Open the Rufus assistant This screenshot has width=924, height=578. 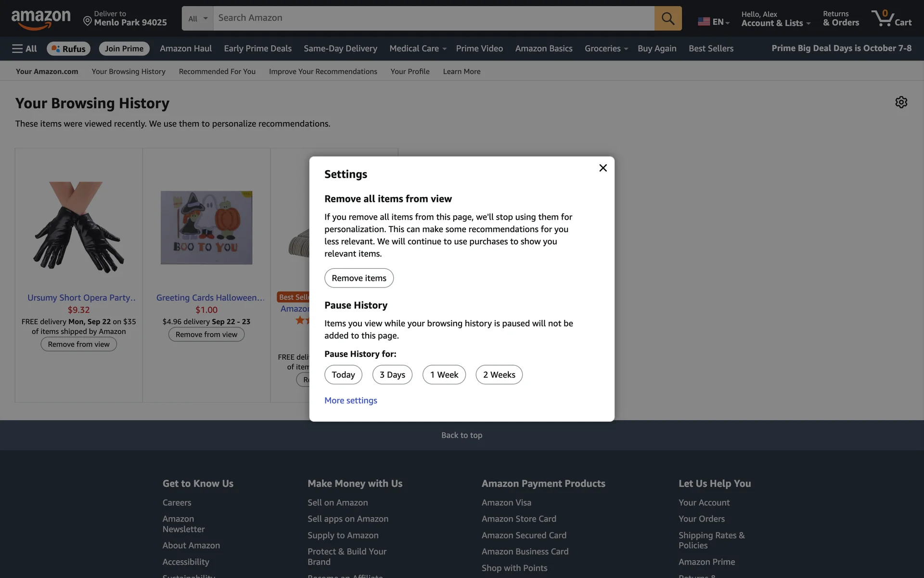[x=68, y=49]
